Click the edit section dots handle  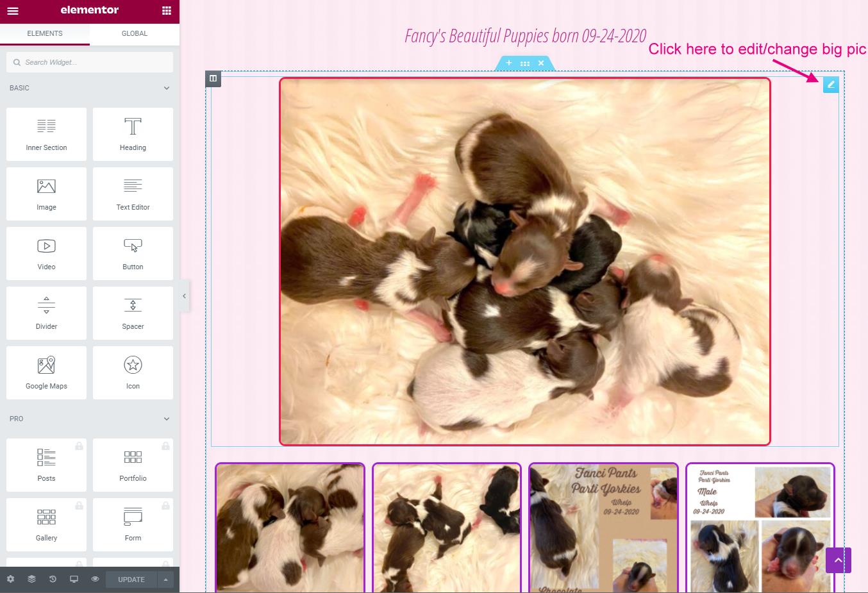(525, 63)
